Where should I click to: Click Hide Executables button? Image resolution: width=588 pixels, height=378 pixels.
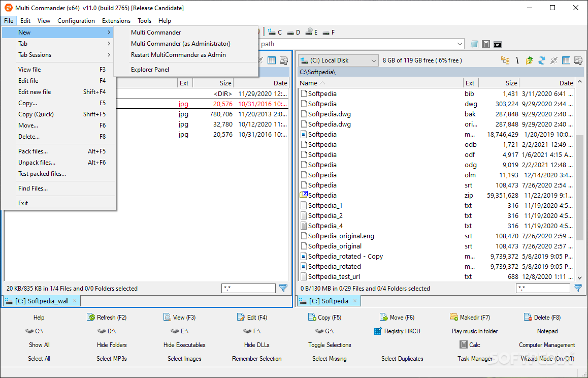coord(184,345)
